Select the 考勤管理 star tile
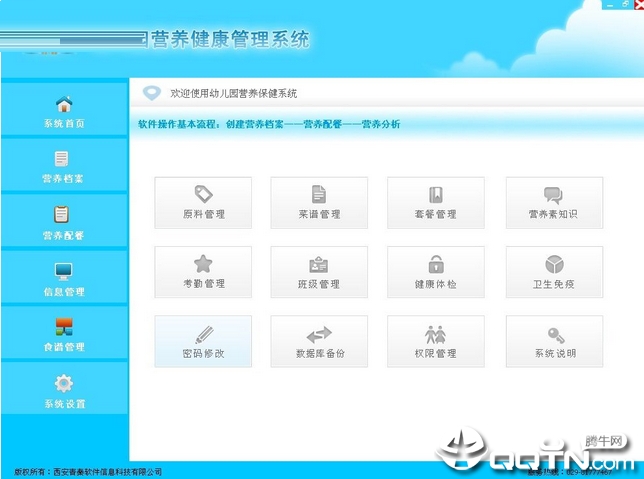The height and width of the screenshot is (479, 644). tap(203, 272)
